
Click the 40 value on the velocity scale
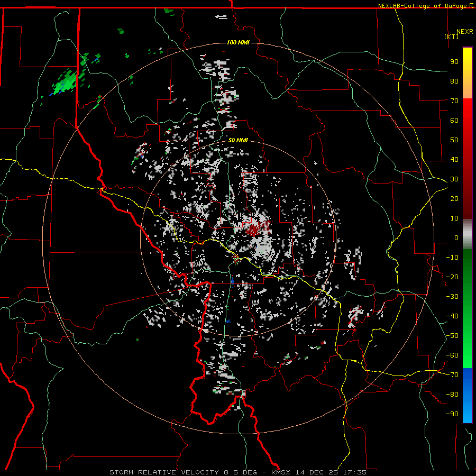coord(454,159)
